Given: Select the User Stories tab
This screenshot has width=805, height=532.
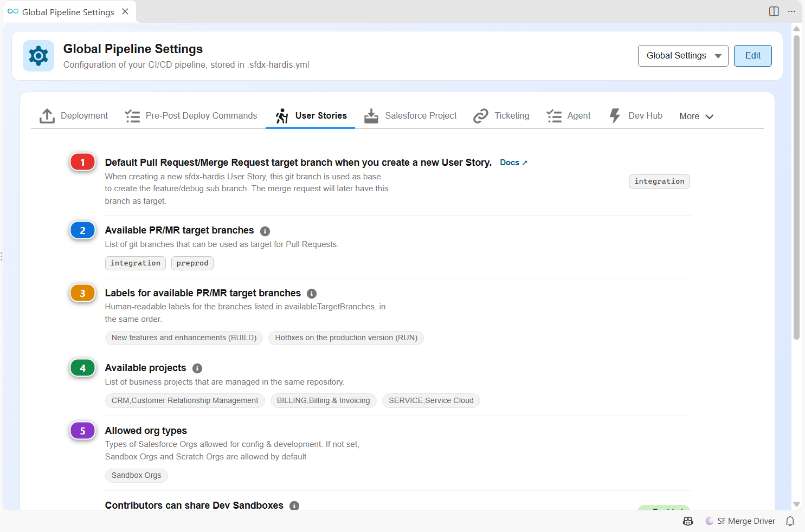Looking at the screenshot, I should [311, 115].
